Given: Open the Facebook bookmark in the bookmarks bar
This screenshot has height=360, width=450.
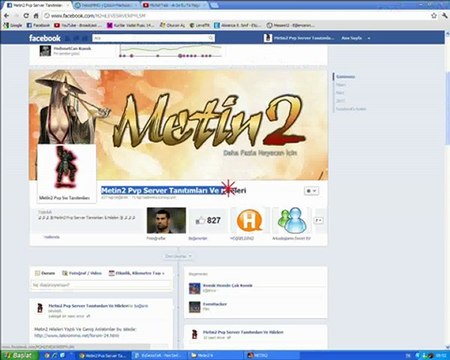Looking at the screenshot, I should (x=38, y=25).
